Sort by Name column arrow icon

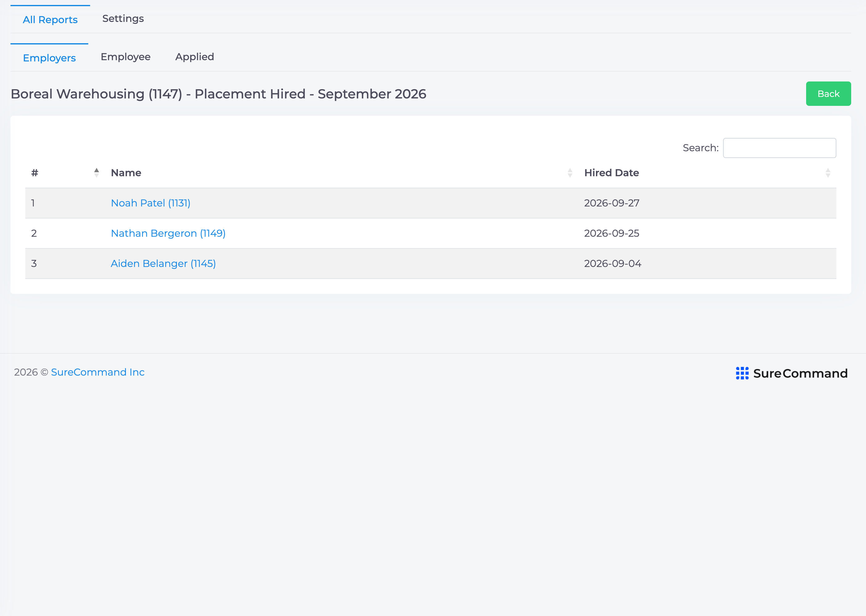570,173
